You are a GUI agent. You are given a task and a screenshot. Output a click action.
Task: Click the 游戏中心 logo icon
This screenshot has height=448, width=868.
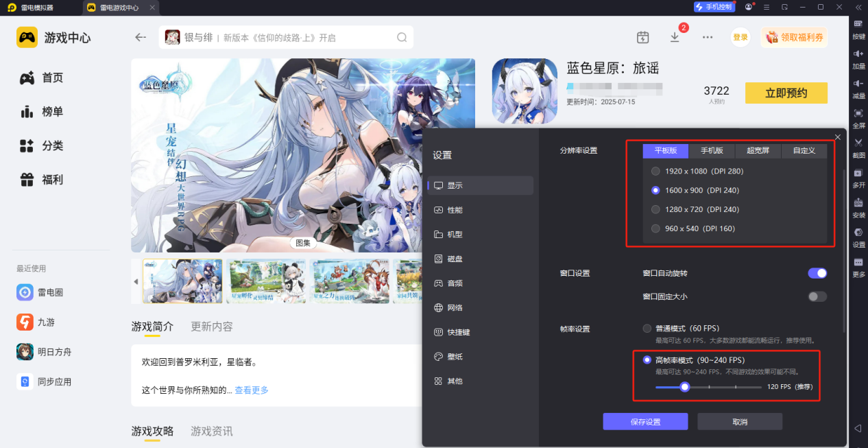[27, 37]
